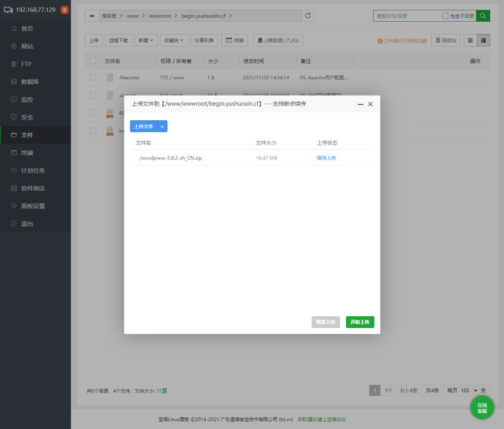The height and width of the screenshot is (429, 504).
Task: Toggle select-all checkbox in file table header
Action: (93, 61)
